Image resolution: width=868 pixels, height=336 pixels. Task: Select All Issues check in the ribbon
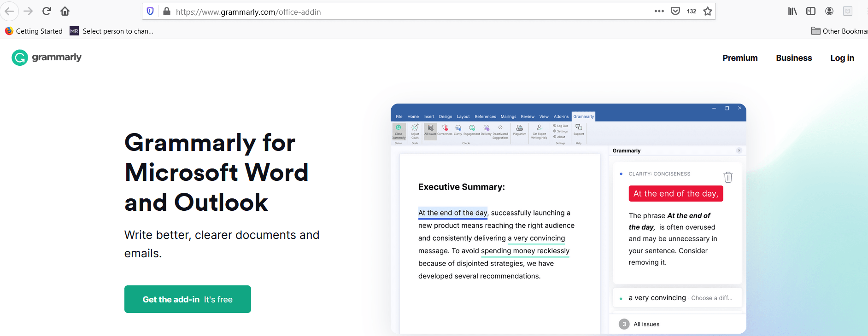click(430, 131)
